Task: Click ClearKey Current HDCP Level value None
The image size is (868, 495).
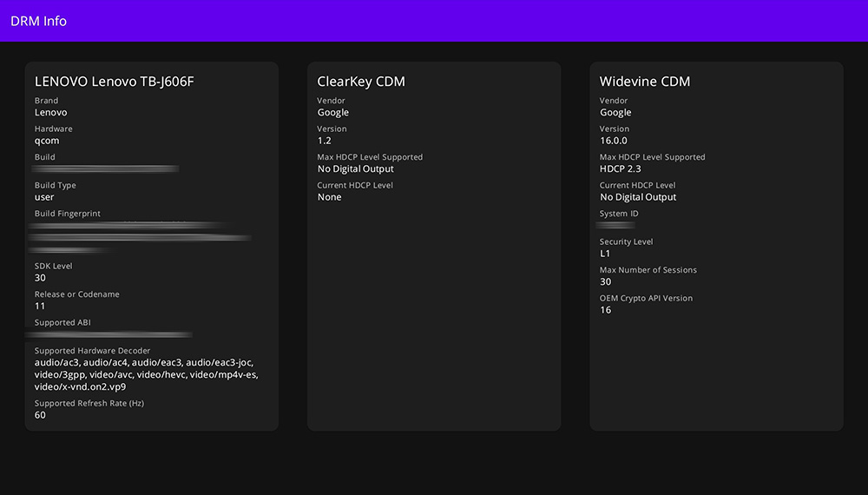Action: click(x=329, y=197)
